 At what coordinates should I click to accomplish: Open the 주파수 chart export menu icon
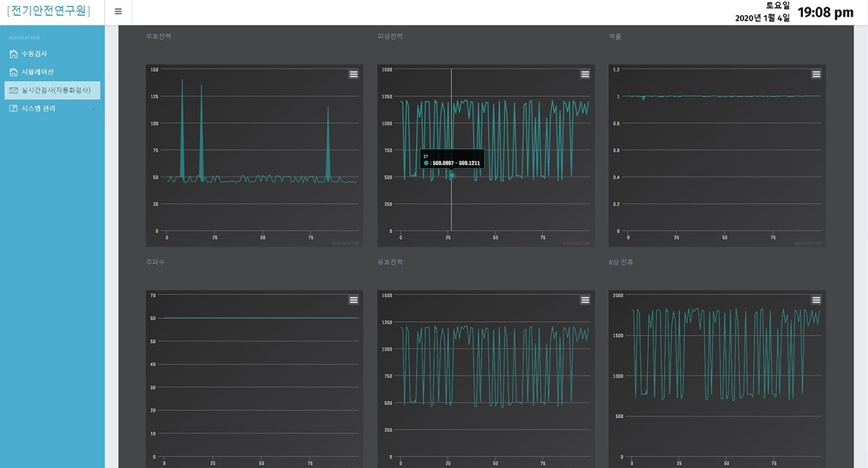[x=354, y=299]
